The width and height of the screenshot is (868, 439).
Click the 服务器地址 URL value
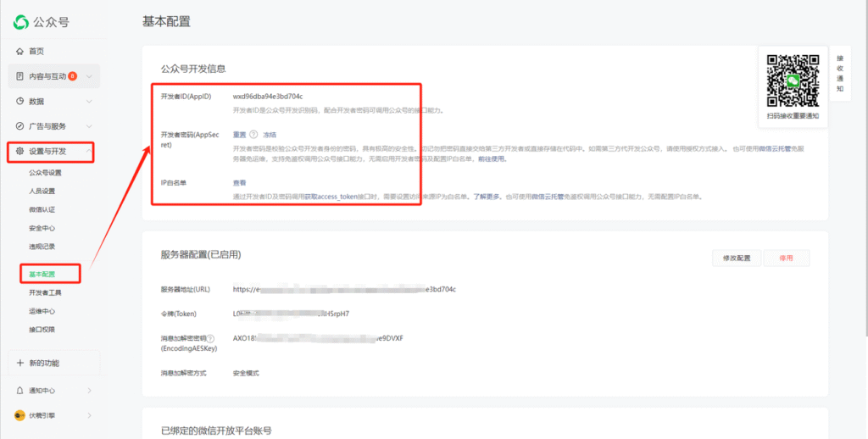tap(344, 289)
